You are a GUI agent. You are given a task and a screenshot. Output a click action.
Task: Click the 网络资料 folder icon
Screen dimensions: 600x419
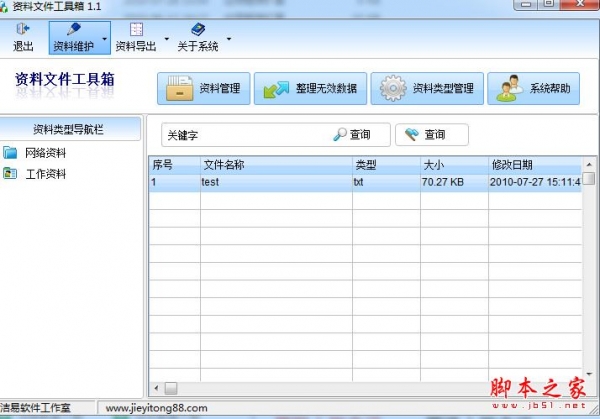(10, 153)
